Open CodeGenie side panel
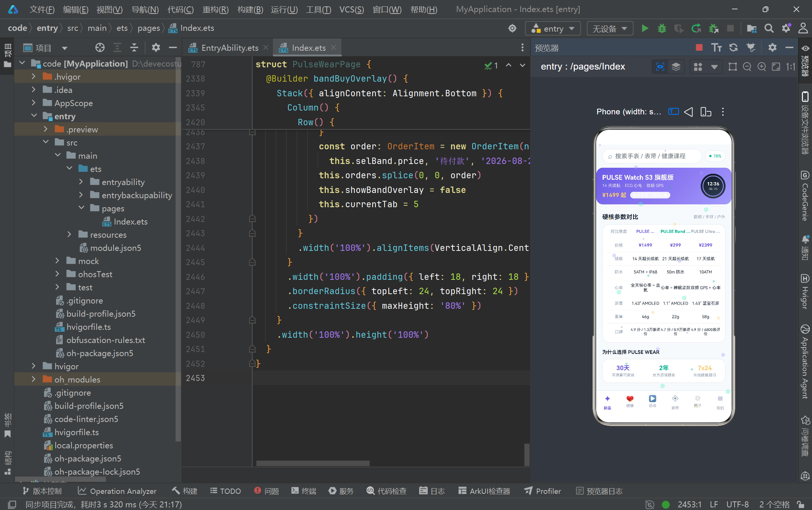812x510 pixels. [805, 196]
